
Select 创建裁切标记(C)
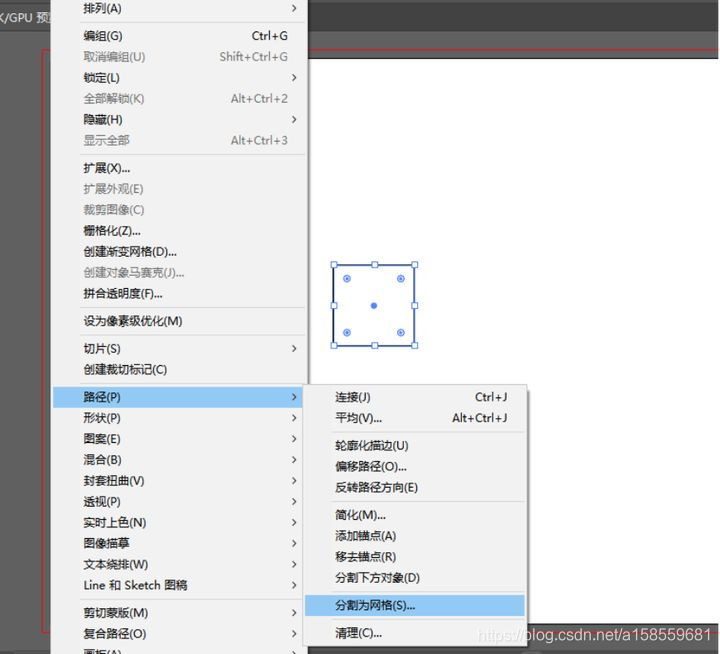178,370
